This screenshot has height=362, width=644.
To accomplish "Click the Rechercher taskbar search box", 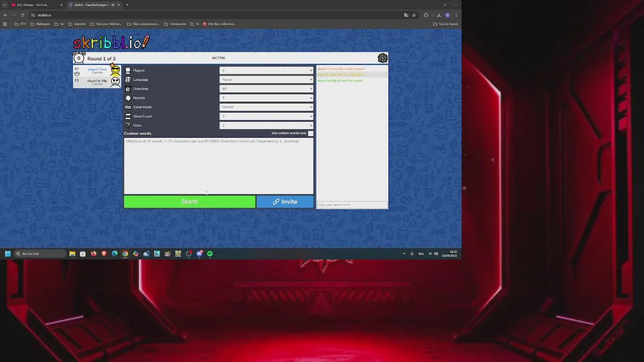I will [40, 254].
